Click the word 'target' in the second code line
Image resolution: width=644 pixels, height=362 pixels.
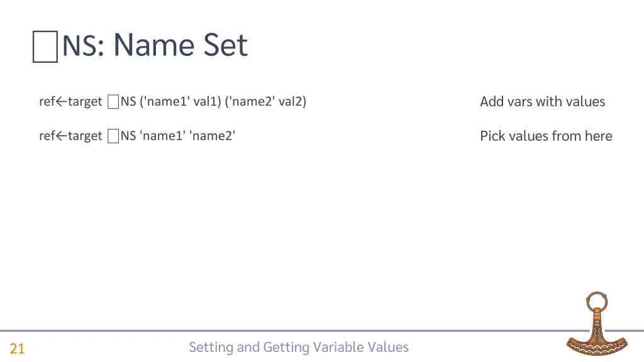coord(84,136)
